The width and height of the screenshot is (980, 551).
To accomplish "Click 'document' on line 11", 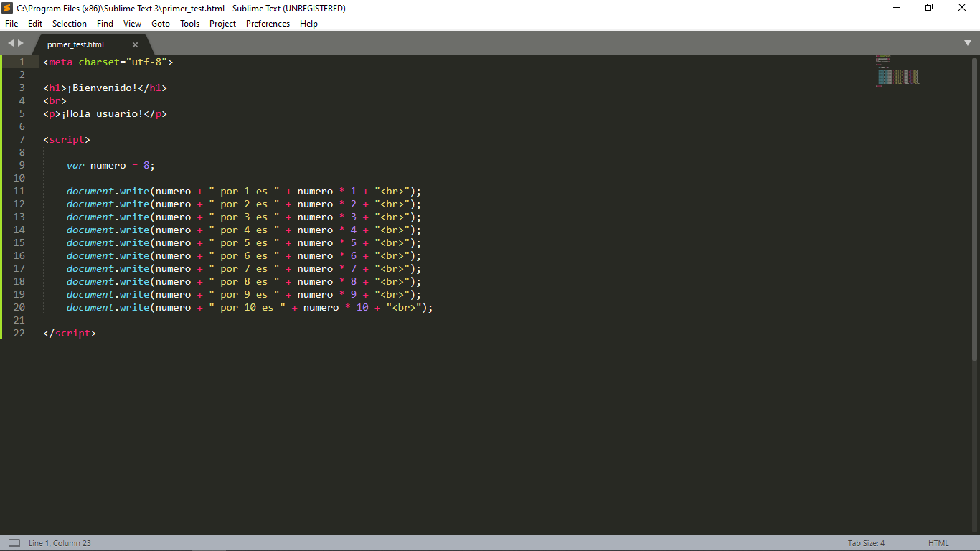I will point(90,192).
